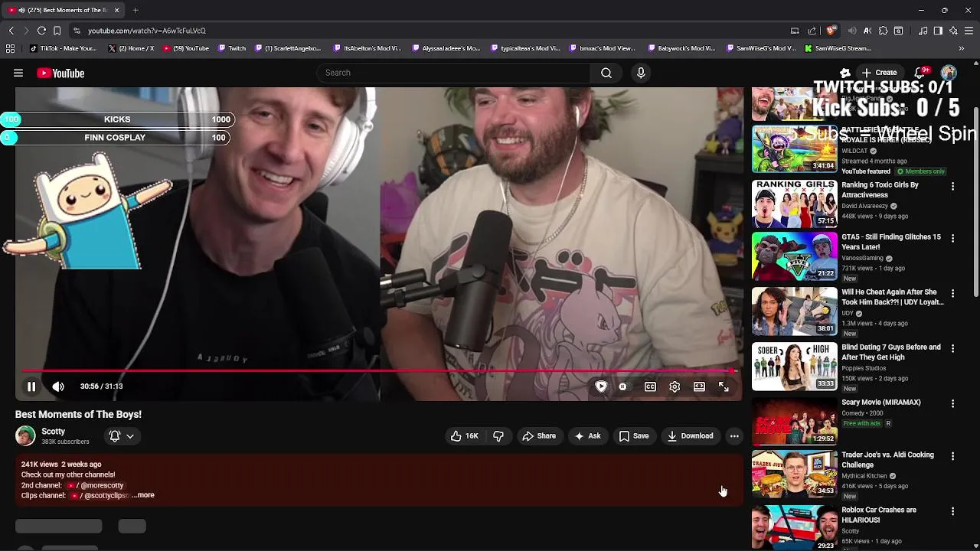980x551 pixels.
Task: Open the browser main menu icon
Action: pyautogui.click(x=969, y=31)
